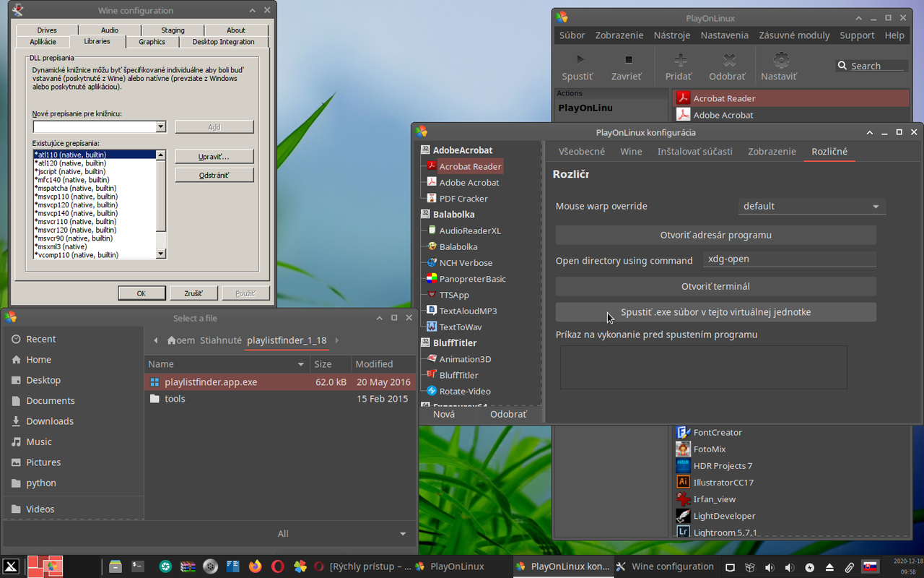The image size is (924, 578).
Task: Click the Spustiť play icon in PlayOnLinux toolbar
Action: (580, 59)
